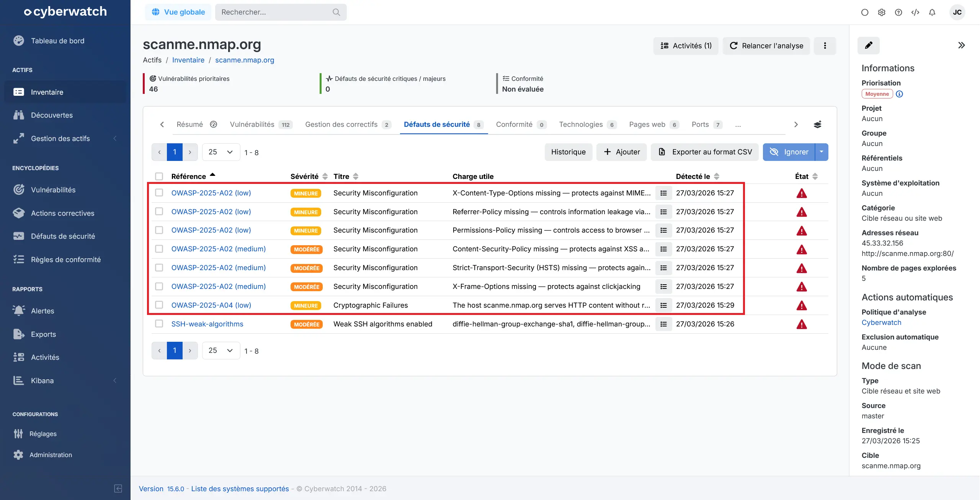Open the notifications bell icon
The width and height of the screenshot is (980, 500).
(x=932, y=12)
